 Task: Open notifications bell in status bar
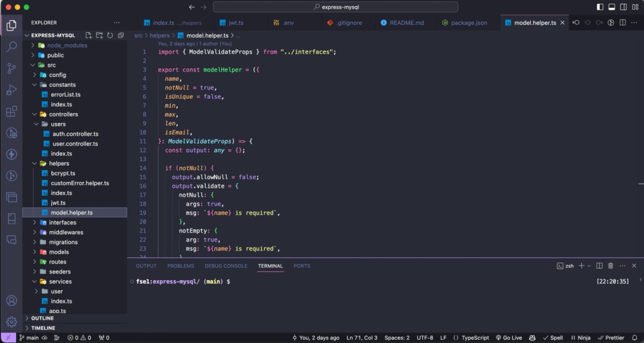click(x=635, y=338)
